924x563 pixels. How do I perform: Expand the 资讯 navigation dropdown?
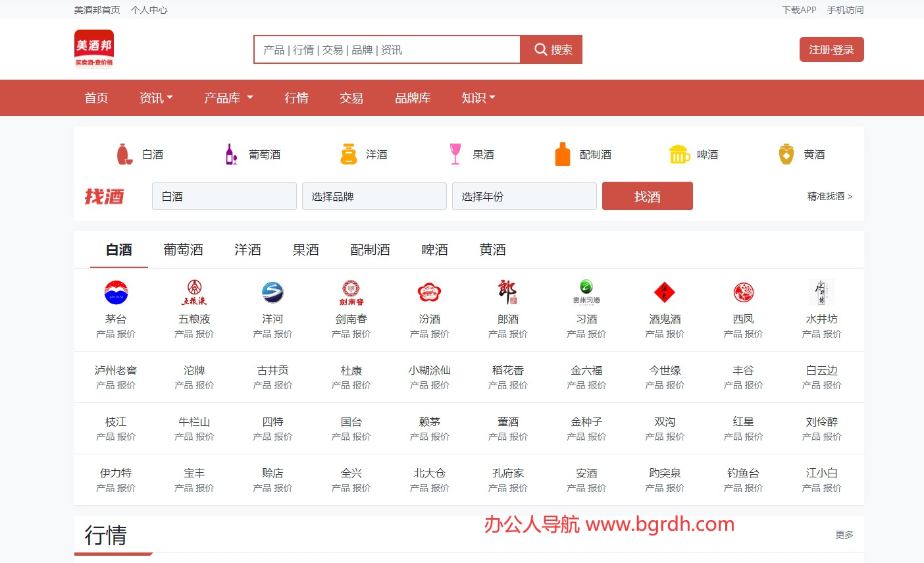[x=156, y=98]
